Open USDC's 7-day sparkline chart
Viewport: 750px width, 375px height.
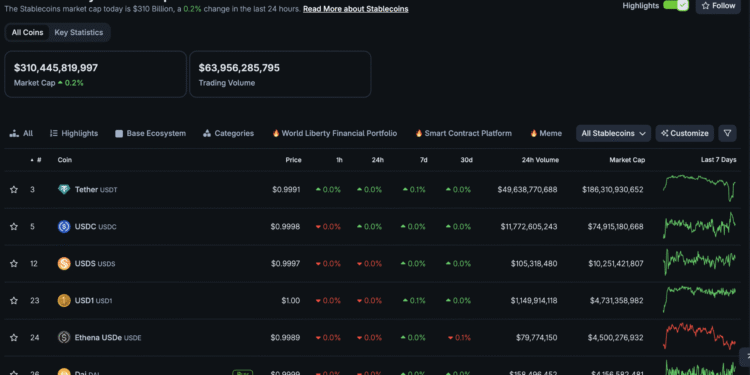click(x=699, y=225)
